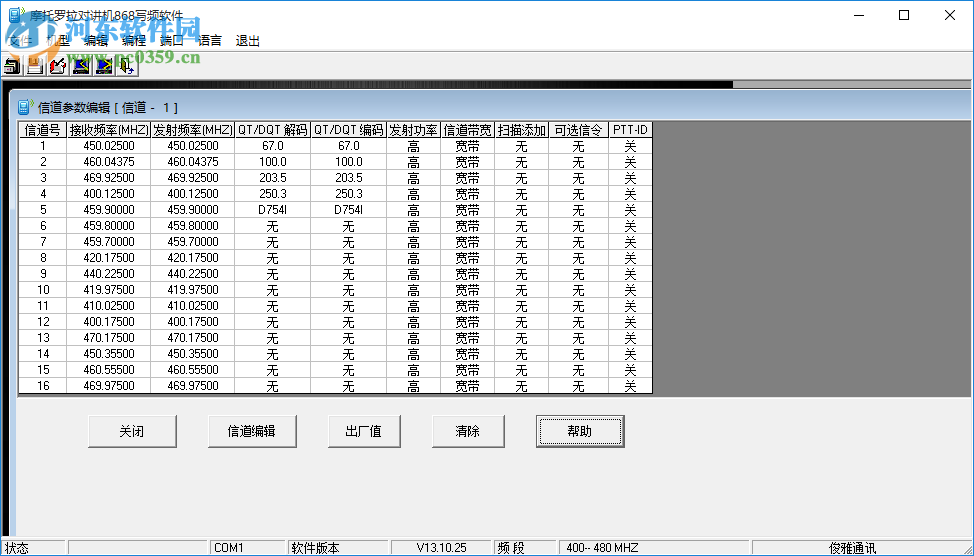
Task: Select transmit frequency 400.17500 in channel 12
Action: 193,322
